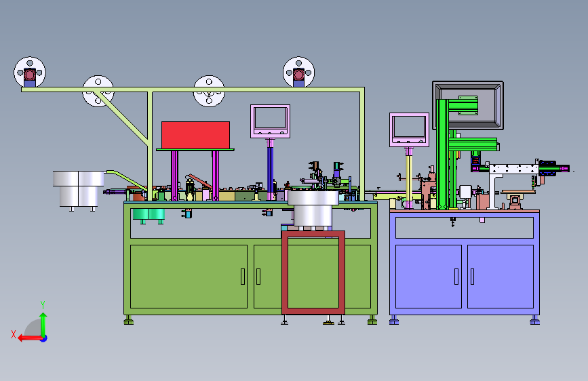Screen dimensions: 588x381
Task: Select the white reel above the red box
Action: click(209, 91)
